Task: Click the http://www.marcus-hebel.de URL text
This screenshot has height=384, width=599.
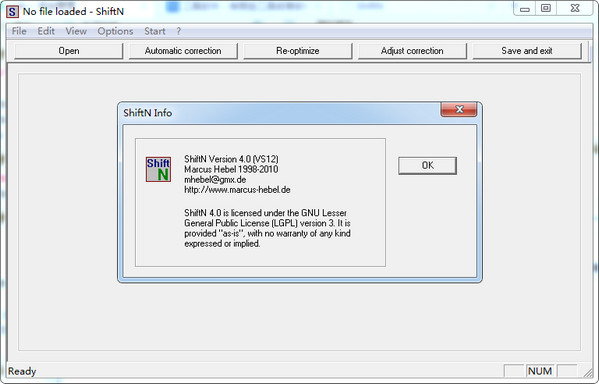Action: pos(237,190)
